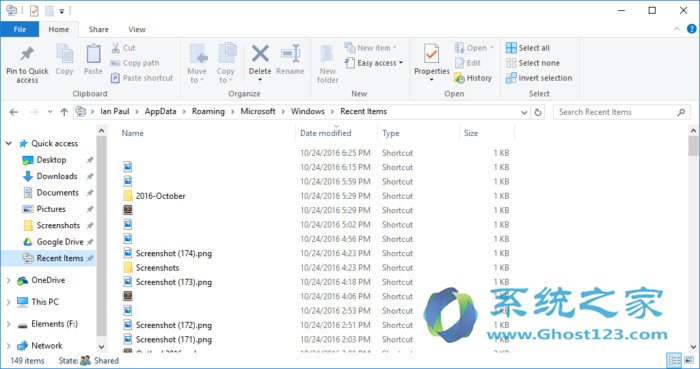Click Invert selection
This screenshot has width=700, height=369.
point(539,78)
